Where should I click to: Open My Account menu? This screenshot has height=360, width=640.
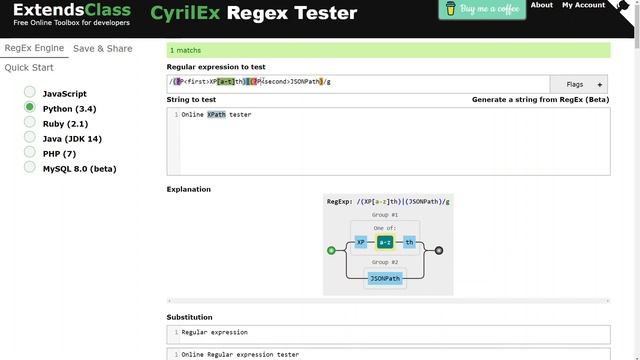coord(583,5)
